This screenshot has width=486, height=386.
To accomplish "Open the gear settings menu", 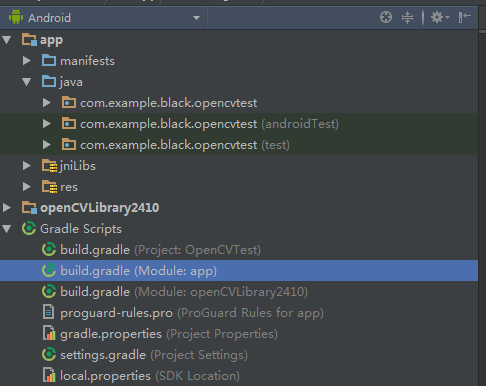I will click(440, 17).
